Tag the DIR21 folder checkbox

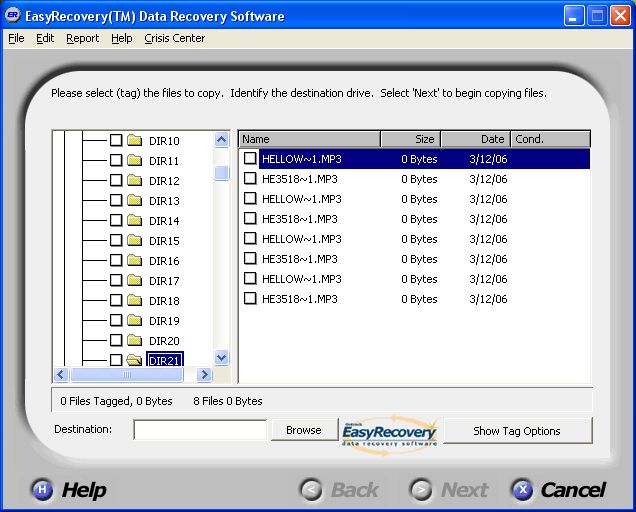(x=116, y=360)
